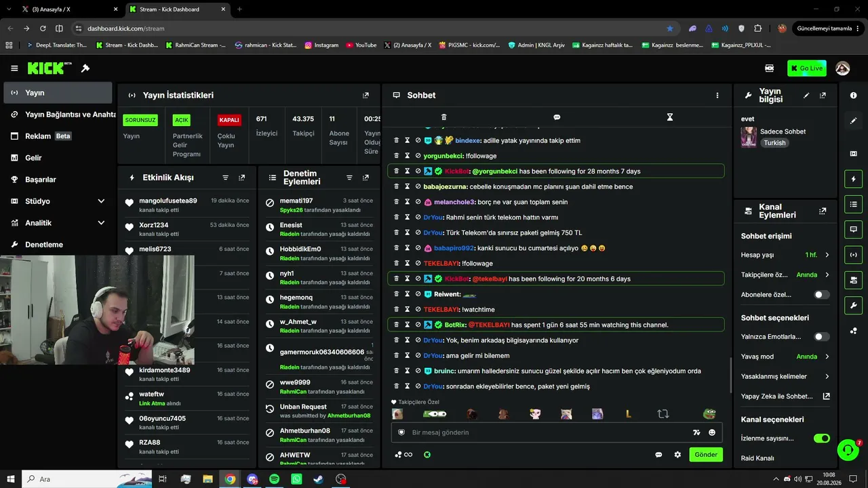Open the emoji picker in message box
Screen dimensions: 868x488
712,432
